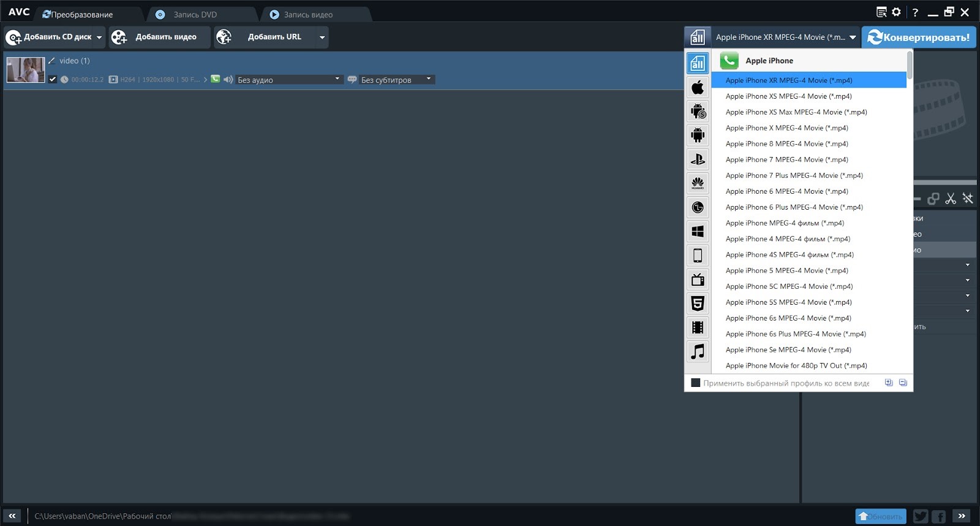This screenshot has width=980, height=526.
Task: Open the Samsung Android devices category
Action: click(x=698, y=111)
